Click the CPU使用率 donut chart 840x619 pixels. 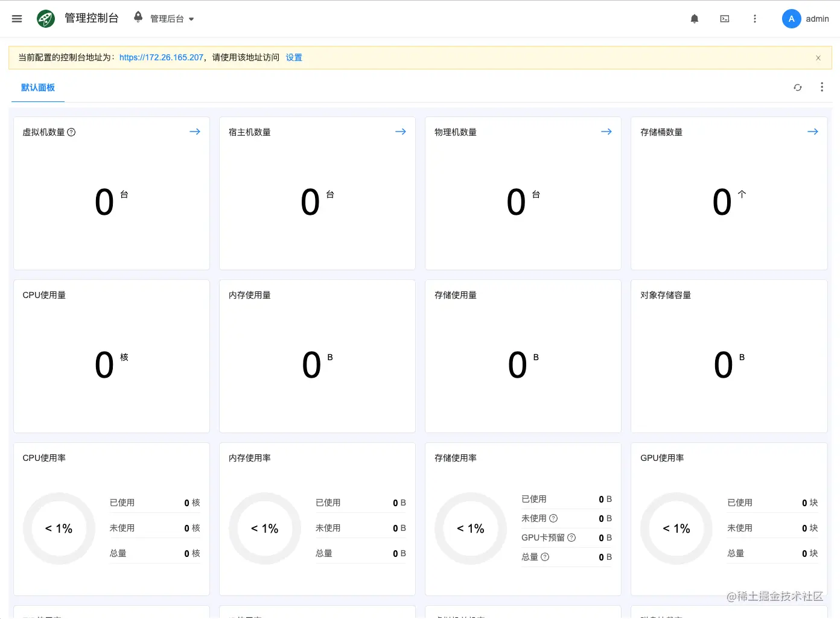click(x=59, y=529)
